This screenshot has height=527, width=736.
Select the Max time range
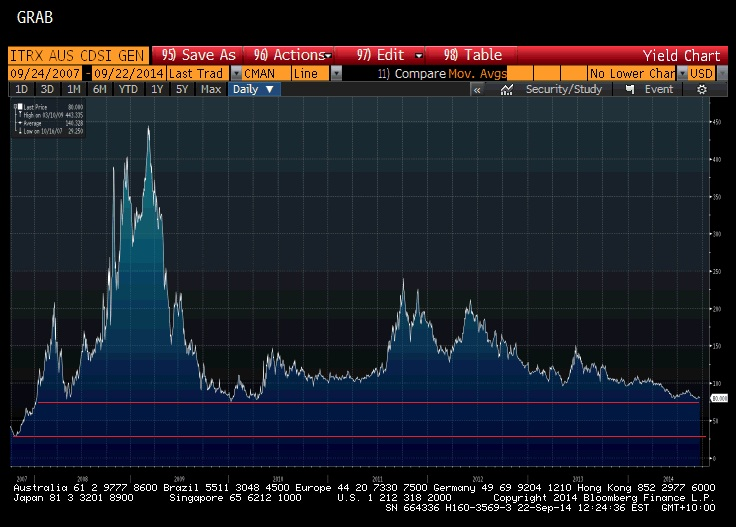(x=210, y=89)
